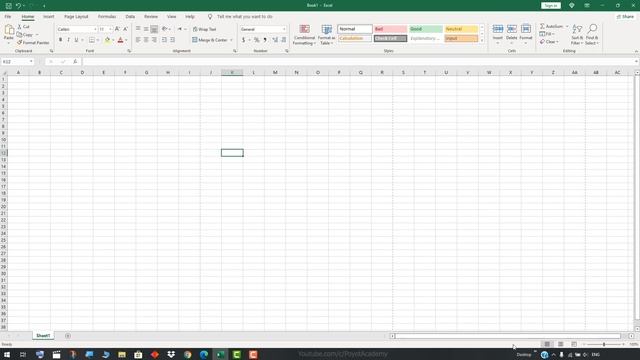Click the Paste clipboard icon

coord(9,29)
